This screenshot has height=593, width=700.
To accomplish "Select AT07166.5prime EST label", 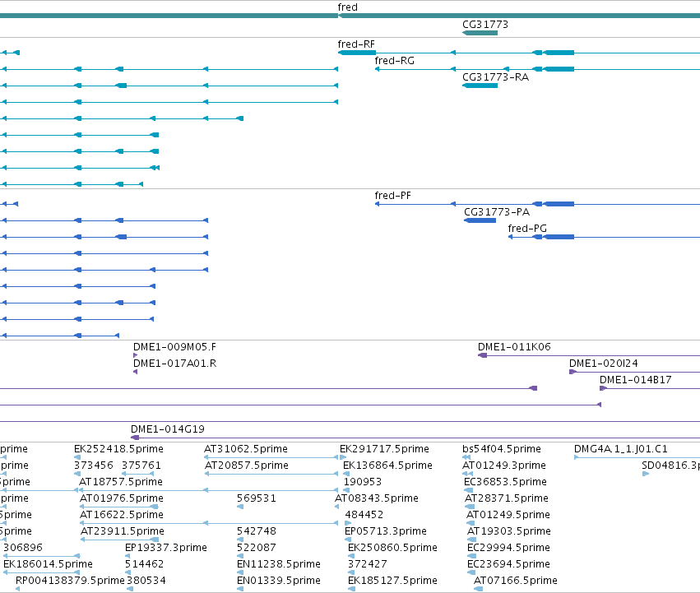I will click(x=515, y=581).
